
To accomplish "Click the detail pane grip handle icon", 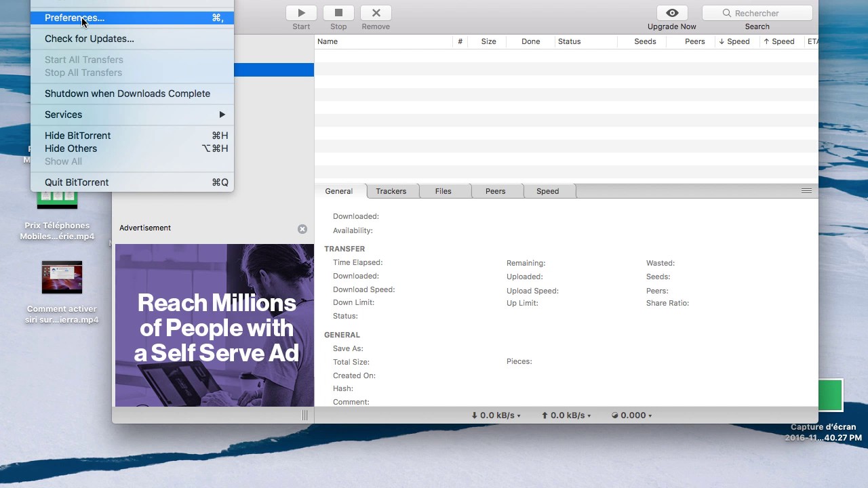I will pos(806,191).
